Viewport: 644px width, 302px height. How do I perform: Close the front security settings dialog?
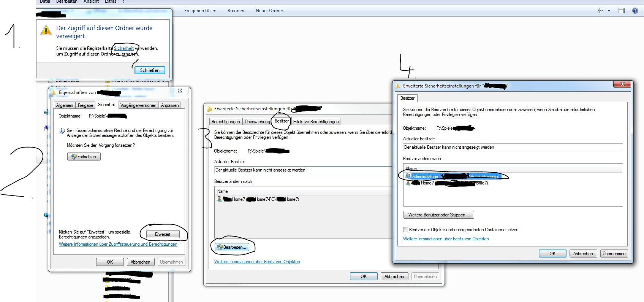(622, 84)
